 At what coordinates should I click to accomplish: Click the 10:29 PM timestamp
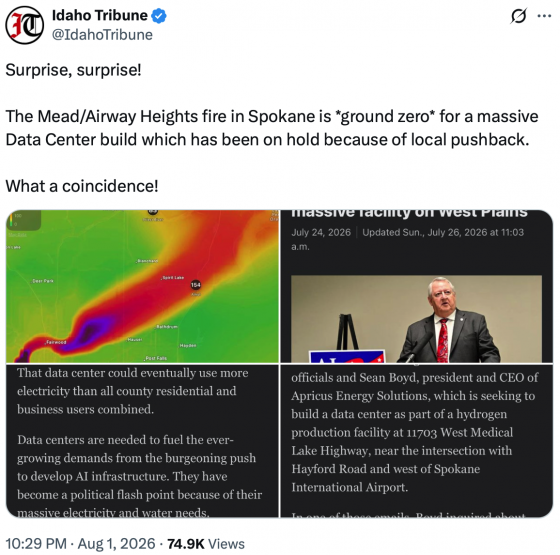point(36,544)
